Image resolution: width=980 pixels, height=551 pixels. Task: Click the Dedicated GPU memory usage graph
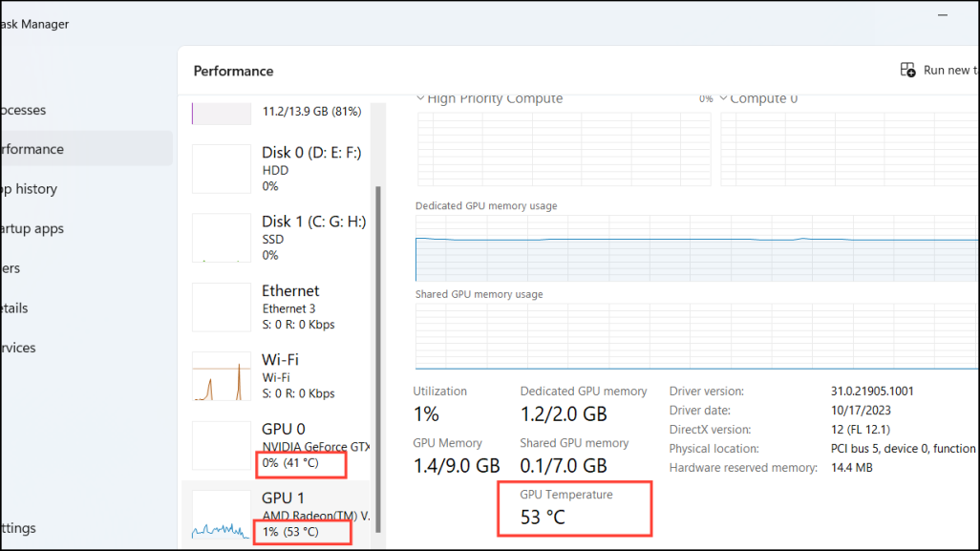[696, 247]
